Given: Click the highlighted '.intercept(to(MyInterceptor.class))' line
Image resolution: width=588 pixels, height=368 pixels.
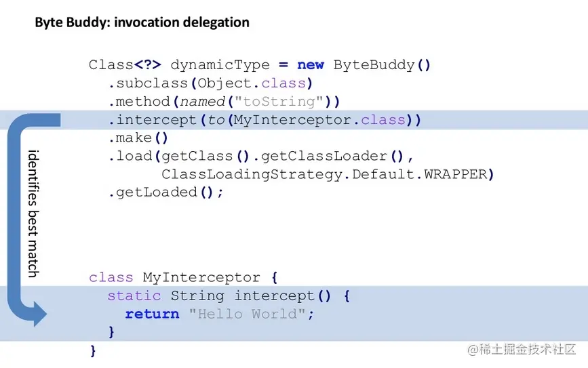Looking at the screenshot, I should click(264, 120).
